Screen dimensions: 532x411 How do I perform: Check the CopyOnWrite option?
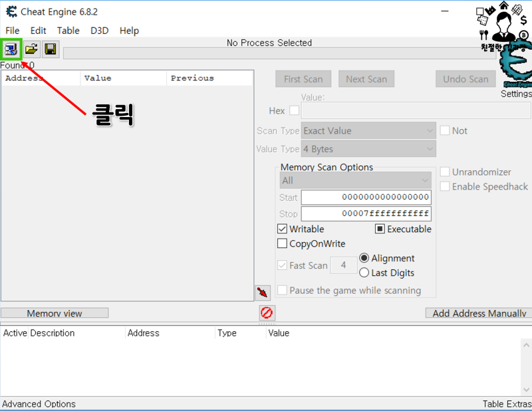click(282, 243)
